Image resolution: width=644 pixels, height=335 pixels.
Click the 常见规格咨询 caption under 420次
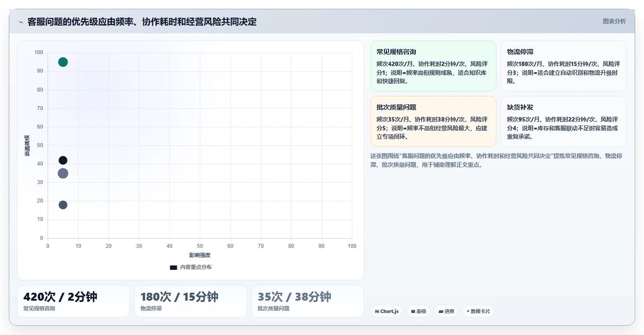pos(39,309)
